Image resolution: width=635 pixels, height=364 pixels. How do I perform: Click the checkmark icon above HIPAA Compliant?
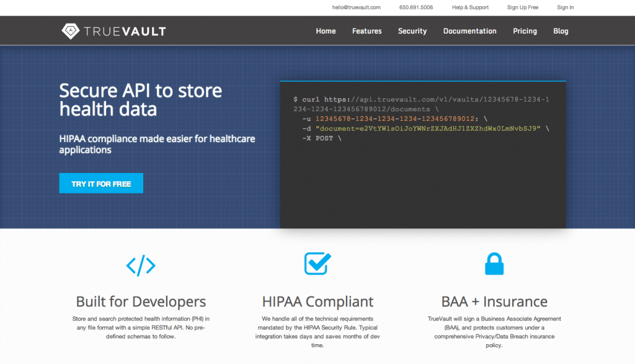(317, 264)
